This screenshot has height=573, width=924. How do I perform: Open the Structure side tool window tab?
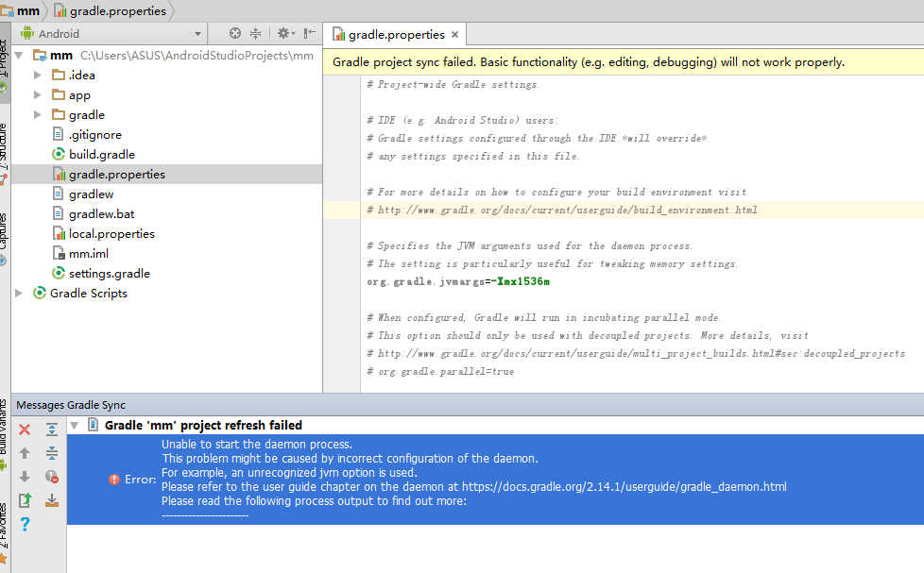point(4,151)
